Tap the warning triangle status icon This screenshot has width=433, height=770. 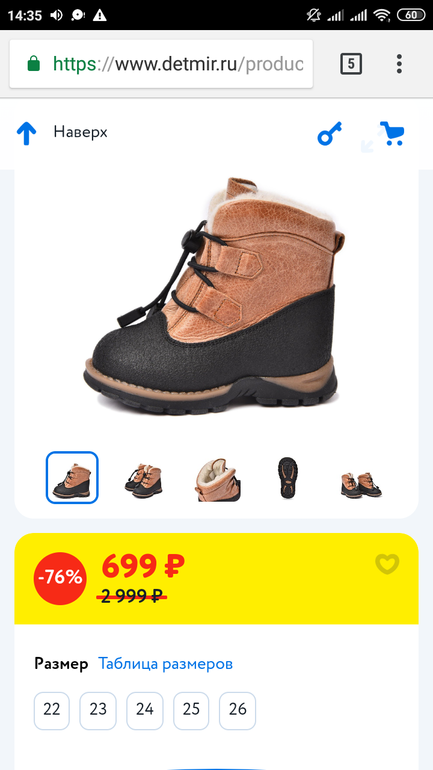point(100,16)
